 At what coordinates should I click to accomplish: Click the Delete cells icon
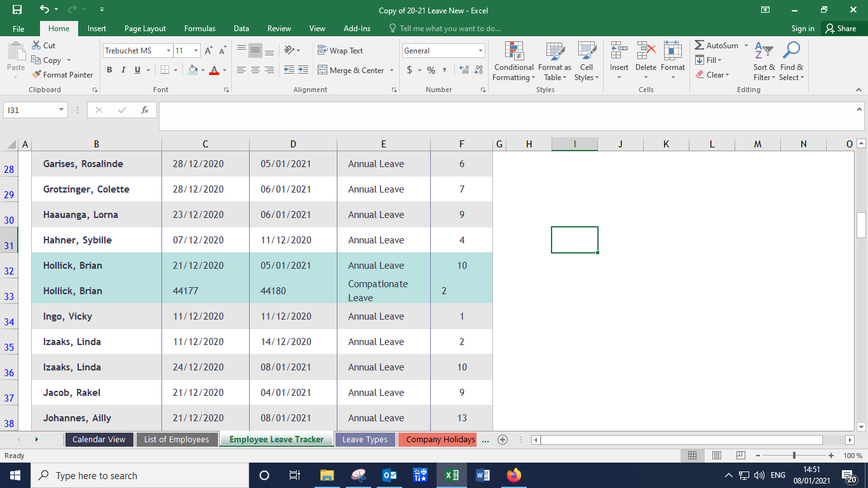[646, 51]
